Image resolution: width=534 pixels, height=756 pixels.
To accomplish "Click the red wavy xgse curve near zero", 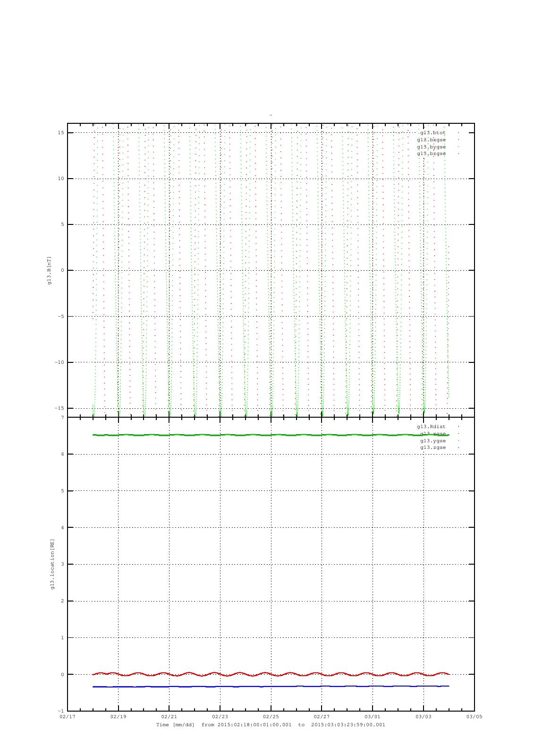I will click(271, 674).
